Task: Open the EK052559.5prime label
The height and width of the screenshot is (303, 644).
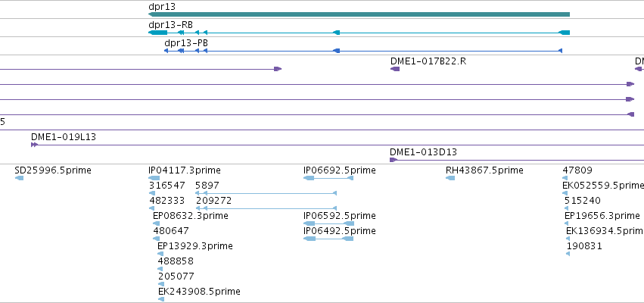Action: pyautogui.click(x=603, y=186)
